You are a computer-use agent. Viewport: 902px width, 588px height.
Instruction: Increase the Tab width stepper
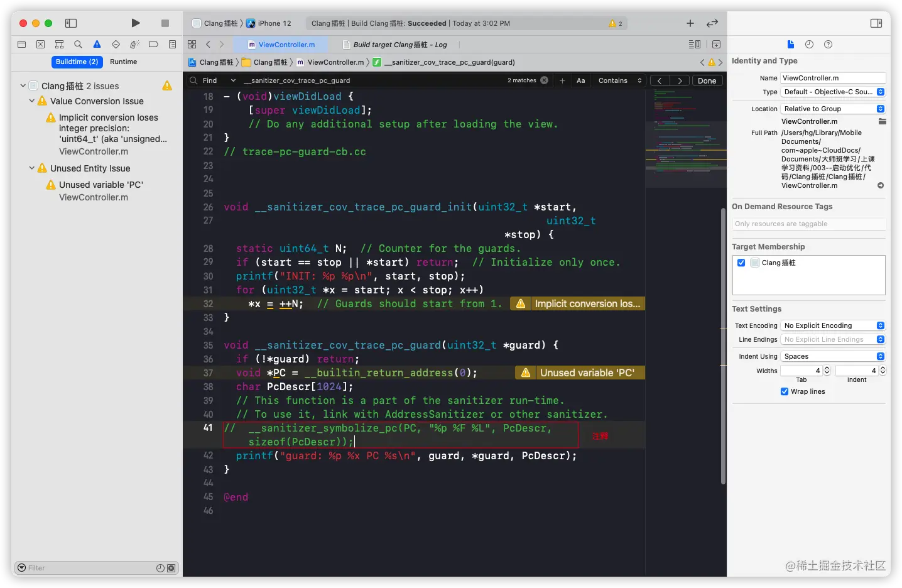(827, 368)
